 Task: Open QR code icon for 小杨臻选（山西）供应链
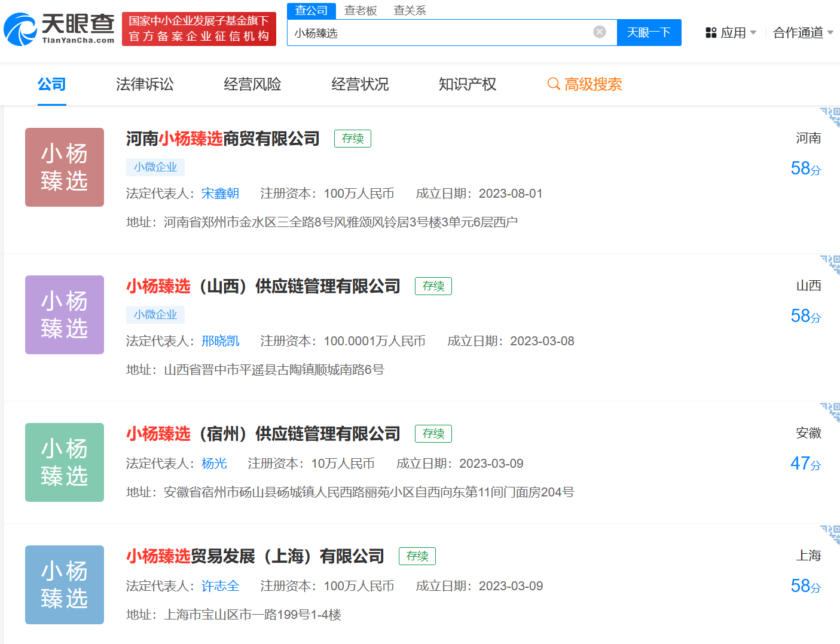[x=830, y=264]
